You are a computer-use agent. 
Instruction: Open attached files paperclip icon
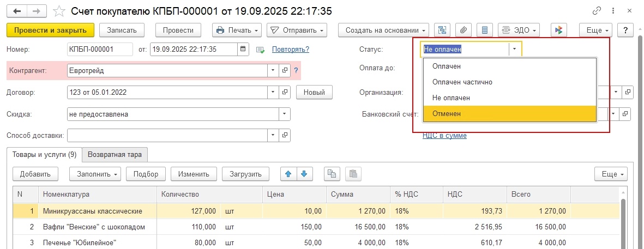464,30
